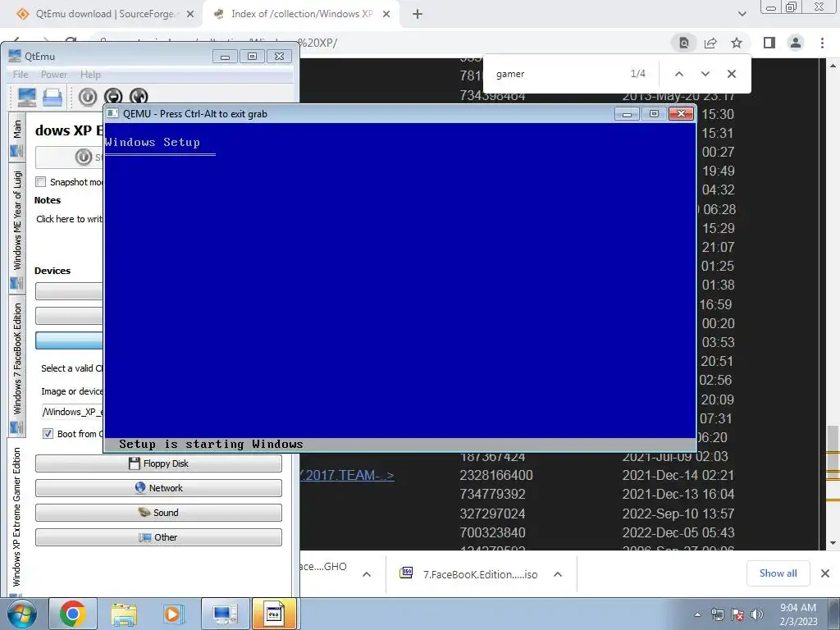Click the power start icon in QtEmu toolbar

tap(88, 97)
